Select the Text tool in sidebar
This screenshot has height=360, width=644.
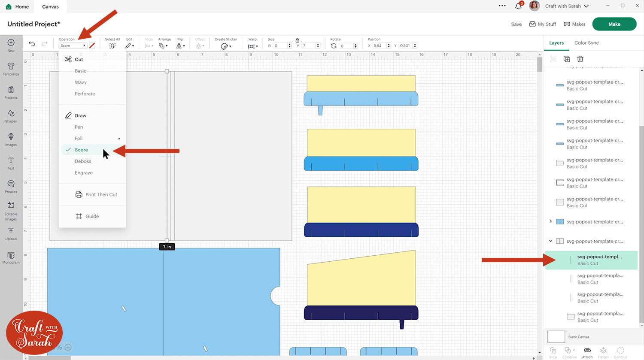tap(11, 162)
